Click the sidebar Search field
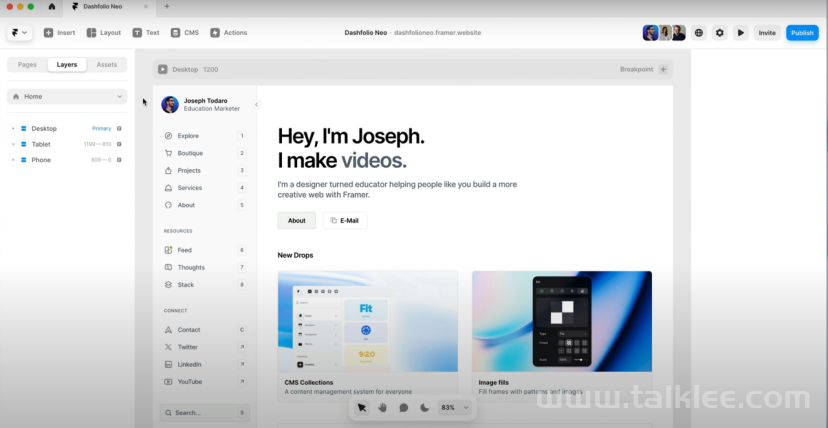828x428 pixels. pos(205,413)
